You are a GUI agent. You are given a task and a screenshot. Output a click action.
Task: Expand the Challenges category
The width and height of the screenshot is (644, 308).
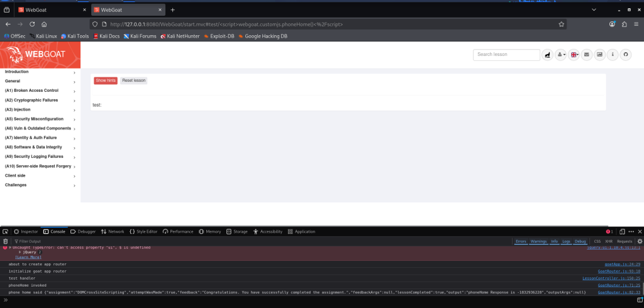coord(40,185)
